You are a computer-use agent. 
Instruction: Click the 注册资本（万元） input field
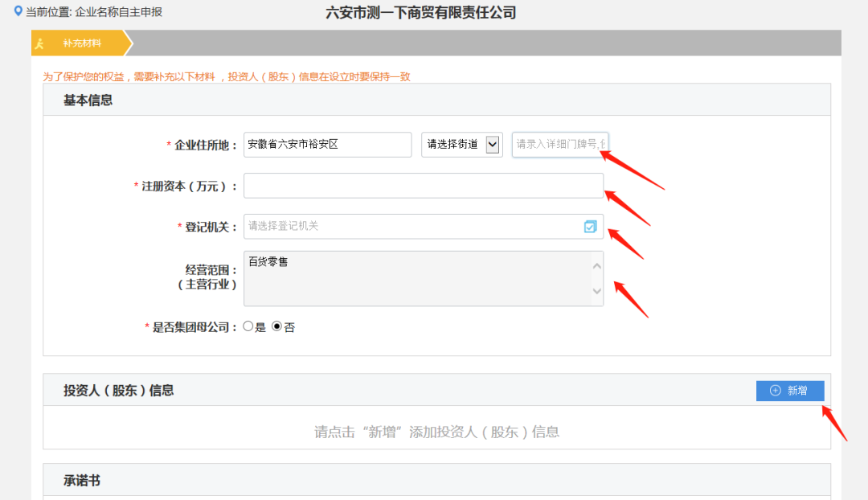coord(423,186)
